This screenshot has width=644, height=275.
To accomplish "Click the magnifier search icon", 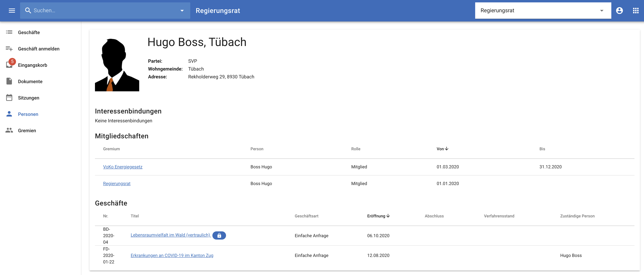I will click(28, 11).
